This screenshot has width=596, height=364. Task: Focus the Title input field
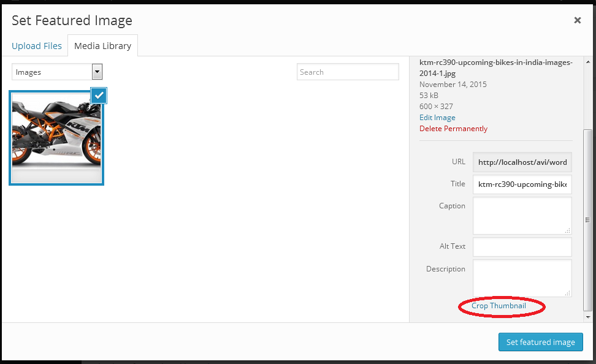point(522,184)
